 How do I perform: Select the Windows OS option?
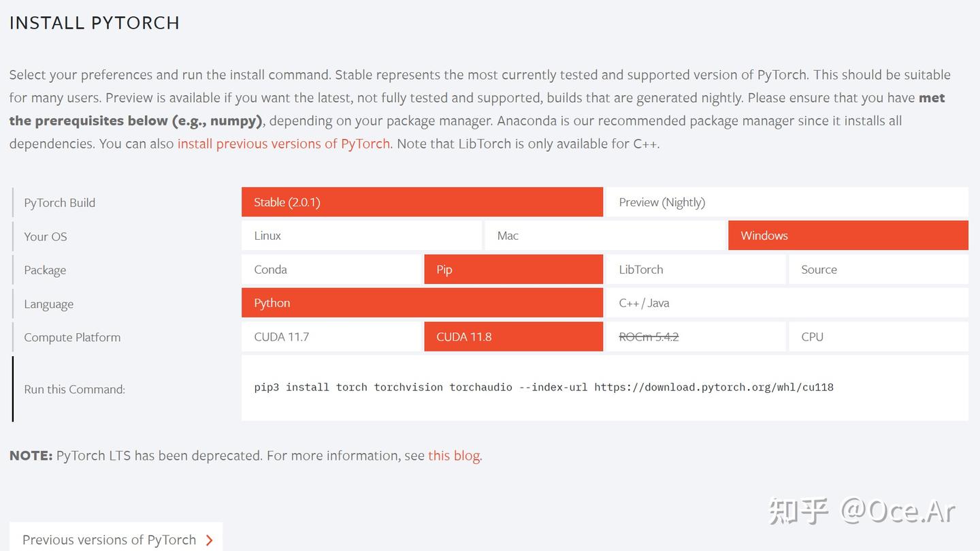click(x=848, y=236)
